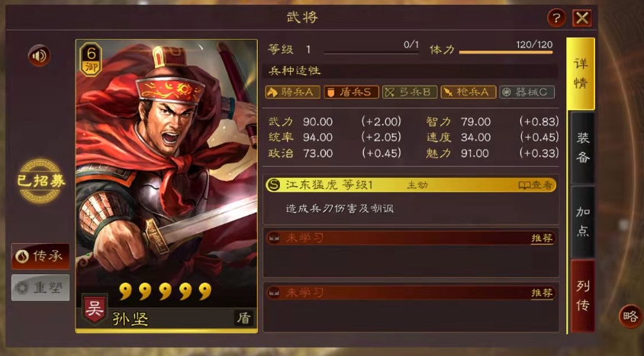Click the 体力 stamina progress bar
This screenshot has height=356, width=644.
pyautogui.click(x=506, y=52)
